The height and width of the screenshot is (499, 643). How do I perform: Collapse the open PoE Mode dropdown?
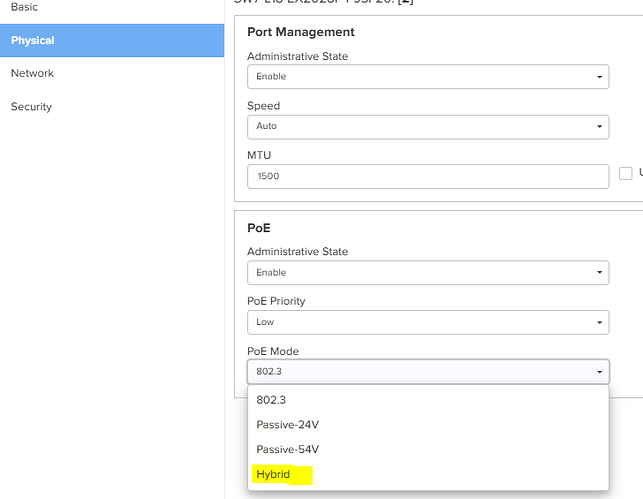point(427,372)
